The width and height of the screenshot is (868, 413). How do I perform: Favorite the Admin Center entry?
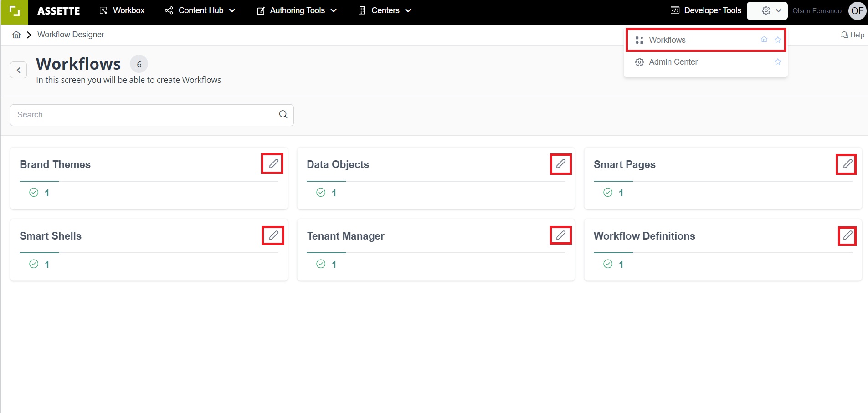coord(778,62)
